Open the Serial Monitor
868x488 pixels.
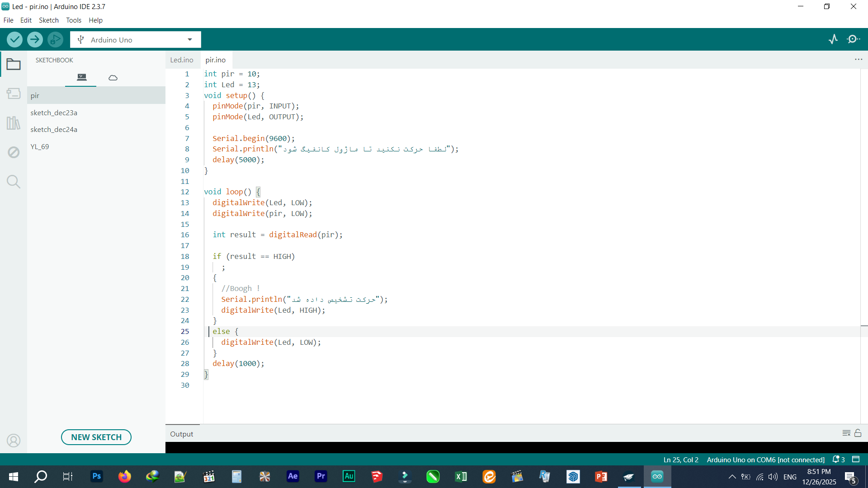pyautogui.click(x=853, y=39)
